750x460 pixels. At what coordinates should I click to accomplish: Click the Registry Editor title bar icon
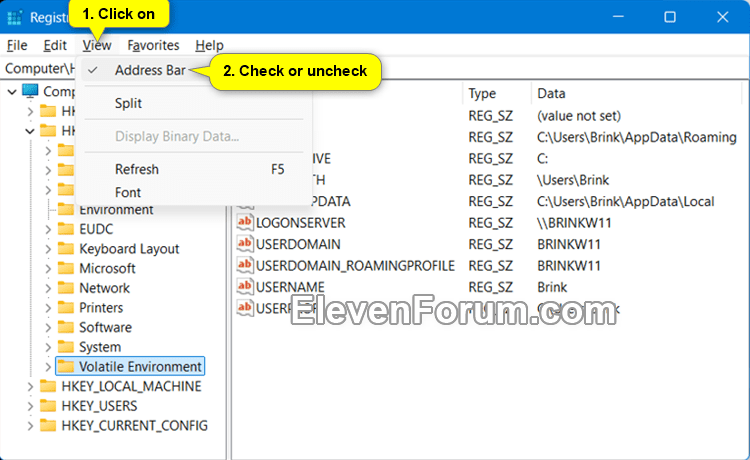[14, 17]
